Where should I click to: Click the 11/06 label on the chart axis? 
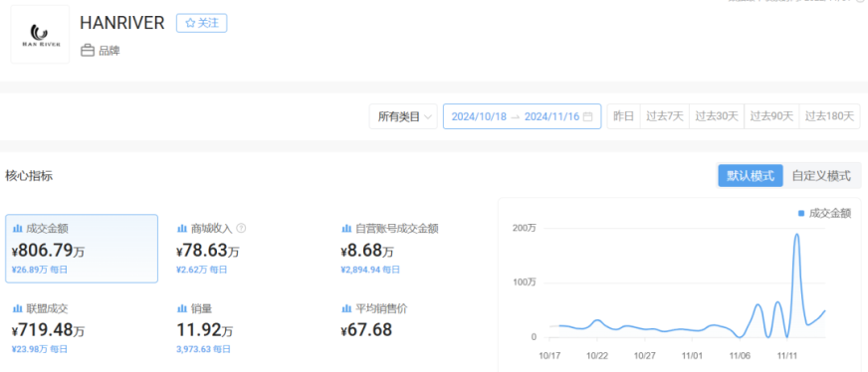[x=740, y=356]
